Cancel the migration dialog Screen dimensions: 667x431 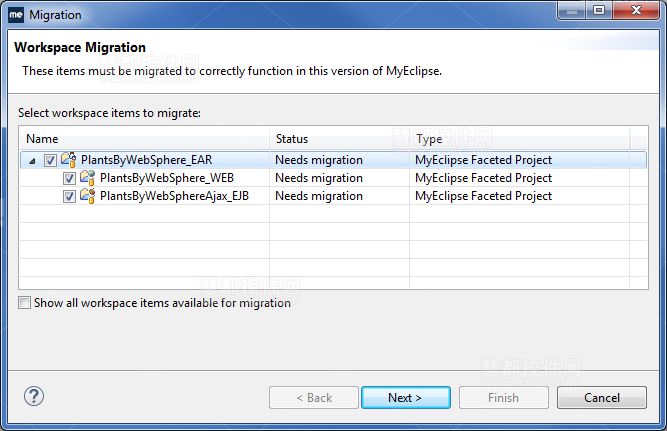(x=601, y=398)
